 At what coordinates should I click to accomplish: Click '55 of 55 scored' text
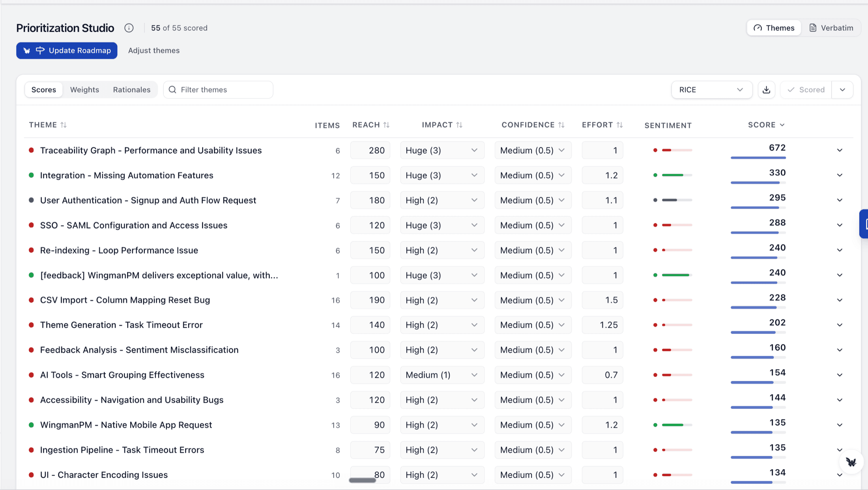179,28
